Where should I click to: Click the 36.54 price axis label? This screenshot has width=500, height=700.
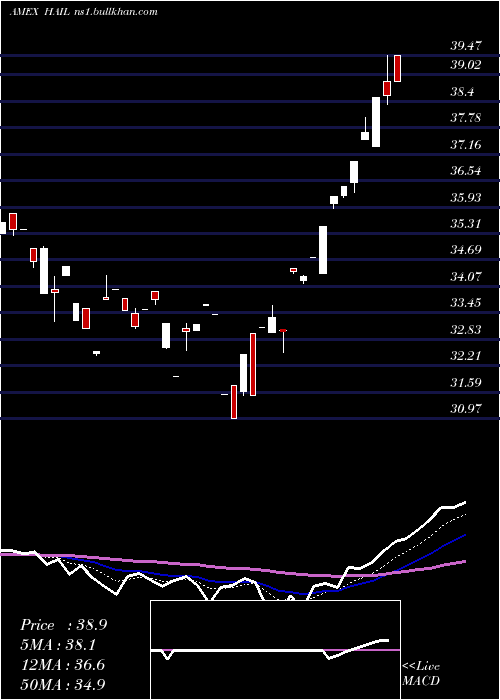466,171
